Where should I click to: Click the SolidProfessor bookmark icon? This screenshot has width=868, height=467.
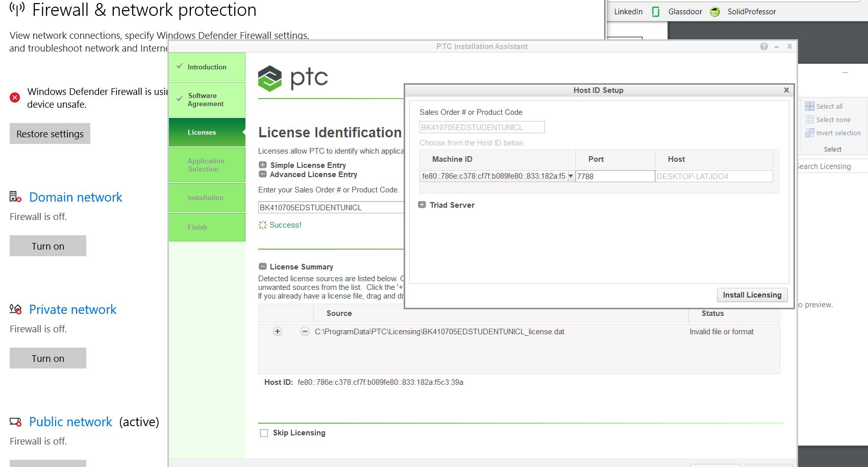(715, 12)
